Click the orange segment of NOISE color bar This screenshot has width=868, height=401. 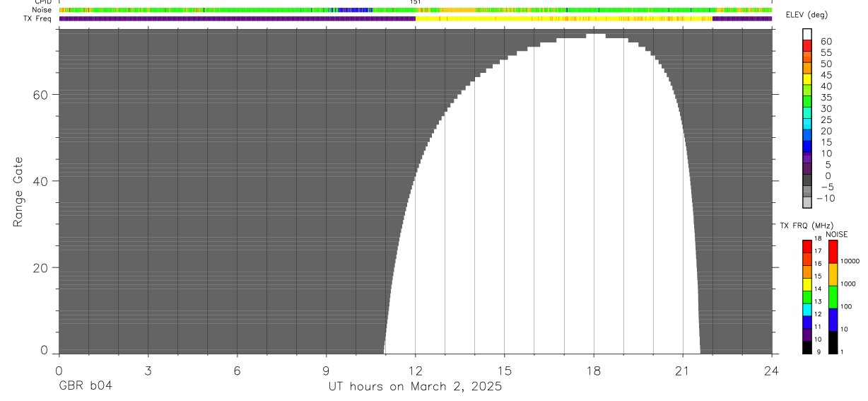coord(833,274)
